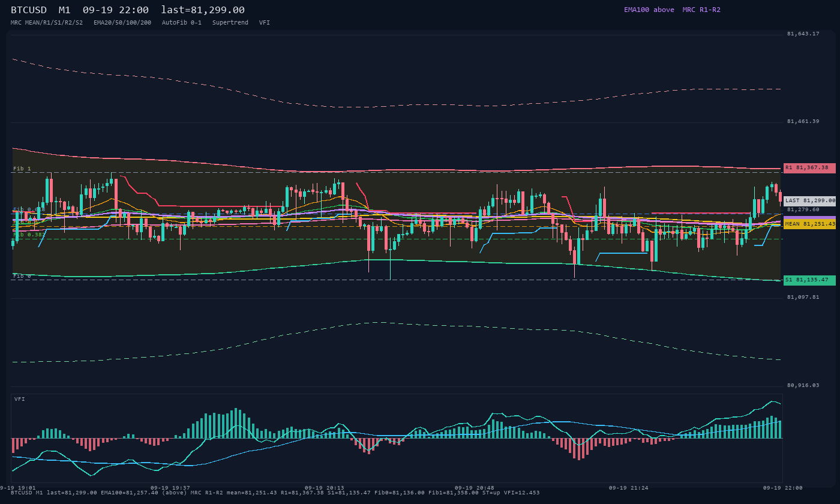Click the 09-19 21:24 time axis label

point(629,488)
